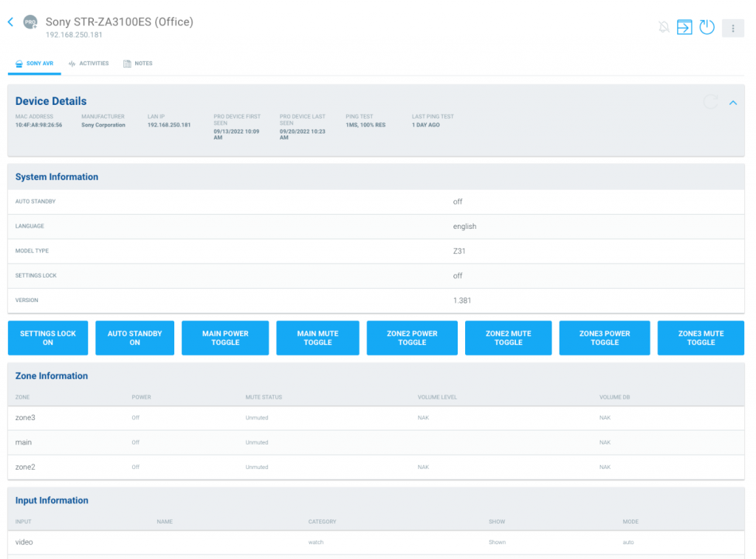Turn Settings Lock on
Viewport: 756px width, 559px height.
48,338
